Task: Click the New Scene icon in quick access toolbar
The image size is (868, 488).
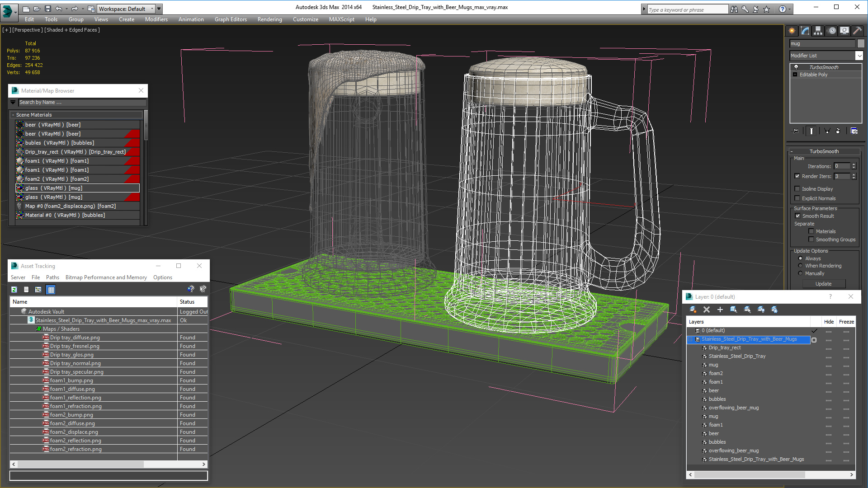Action: pyautogui.click(x=26, y=9)
